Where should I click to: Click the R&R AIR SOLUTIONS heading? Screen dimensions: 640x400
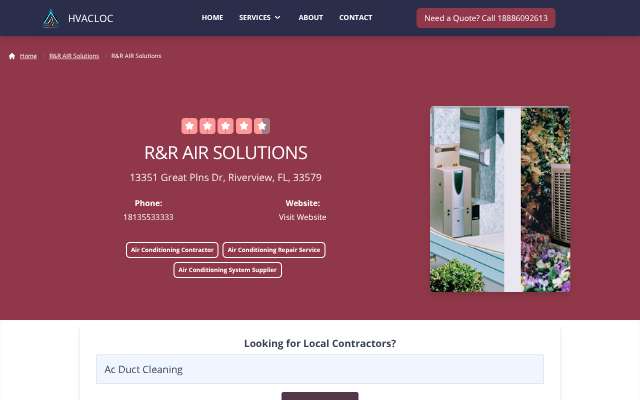226,153
